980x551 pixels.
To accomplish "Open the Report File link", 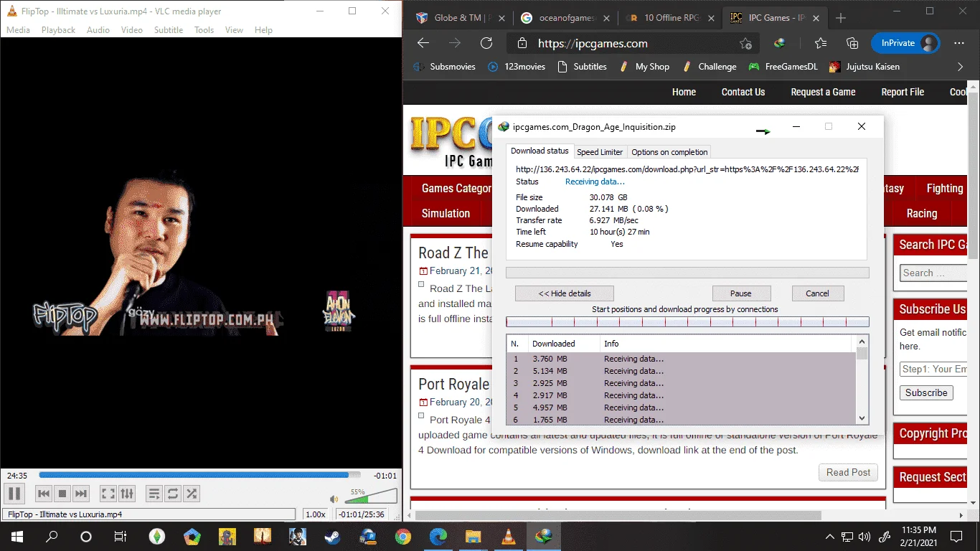I will pos(903,92).
